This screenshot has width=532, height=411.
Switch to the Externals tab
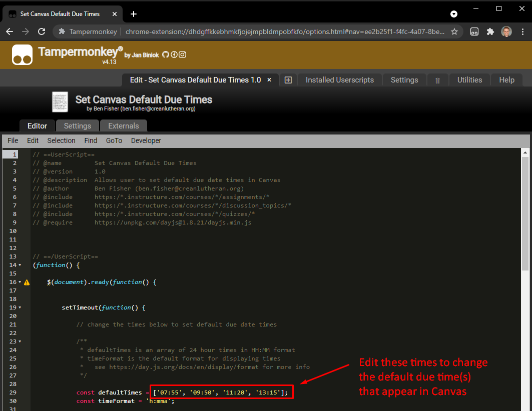coord(124,125)
